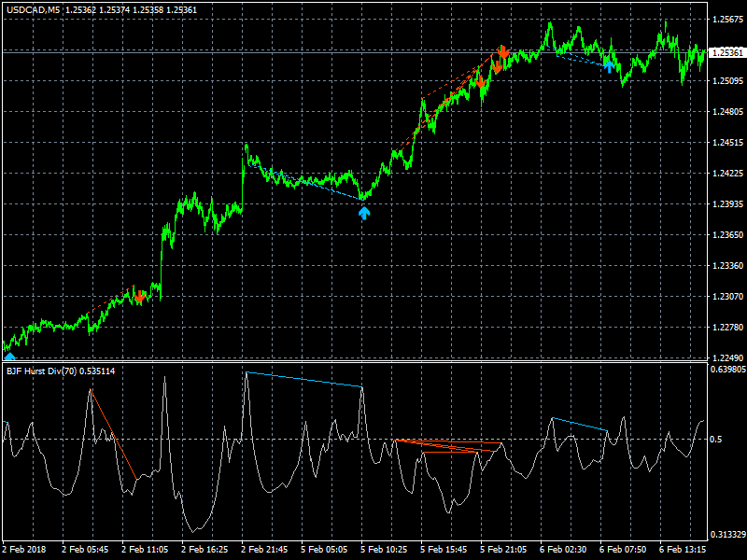Click the 2 Feb 11:05 time label
The height and width of the screenshot is (560, 747).
(x=145, y=550)
